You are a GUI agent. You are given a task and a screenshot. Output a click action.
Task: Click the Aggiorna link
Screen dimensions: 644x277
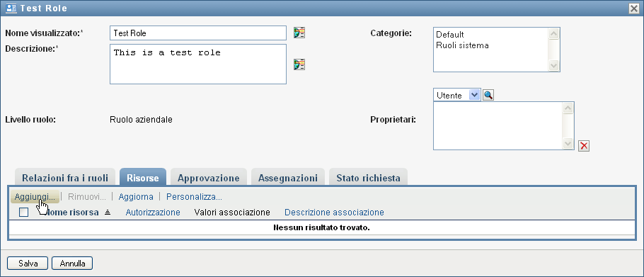(x=136, y=197)
